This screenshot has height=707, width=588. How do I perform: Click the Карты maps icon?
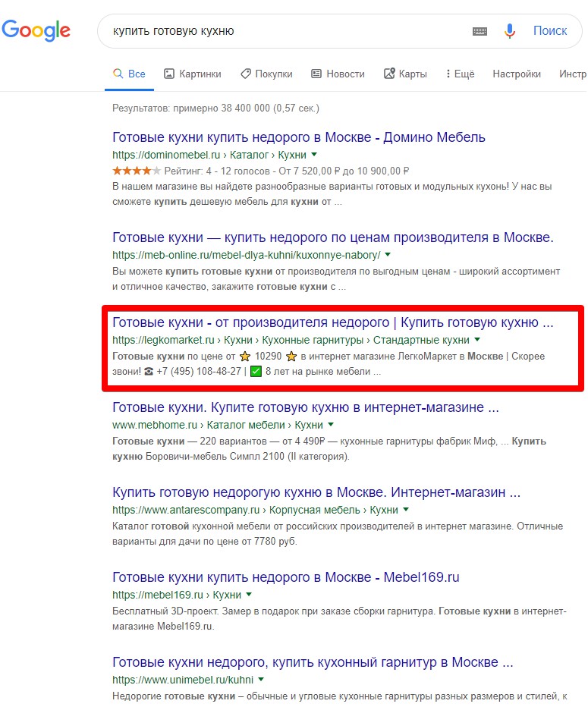(x=390, y=74)
